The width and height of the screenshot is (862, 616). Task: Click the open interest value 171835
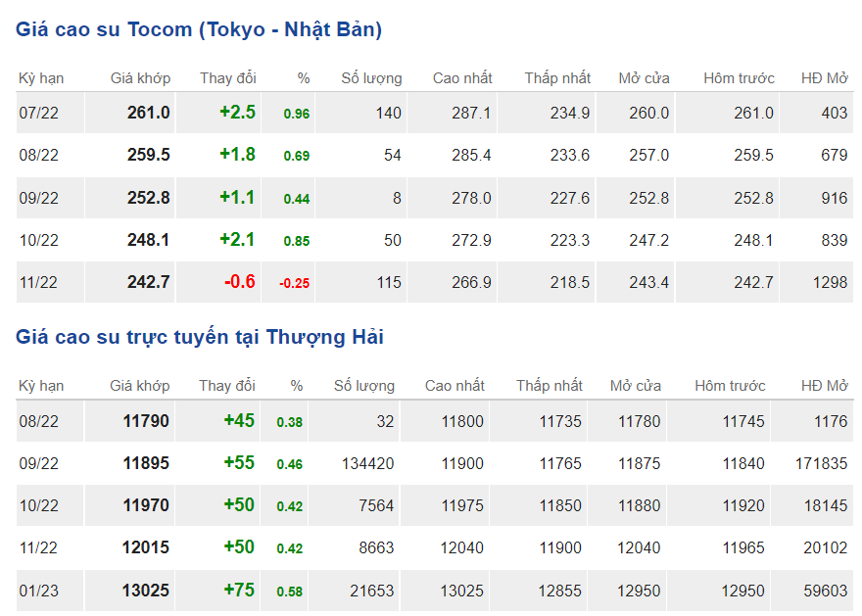pos(821,463)
